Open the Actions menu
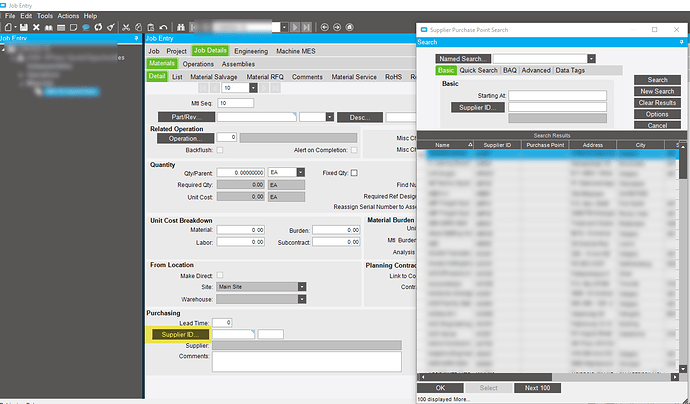690x404 pixels. click(x=68, y=16)
